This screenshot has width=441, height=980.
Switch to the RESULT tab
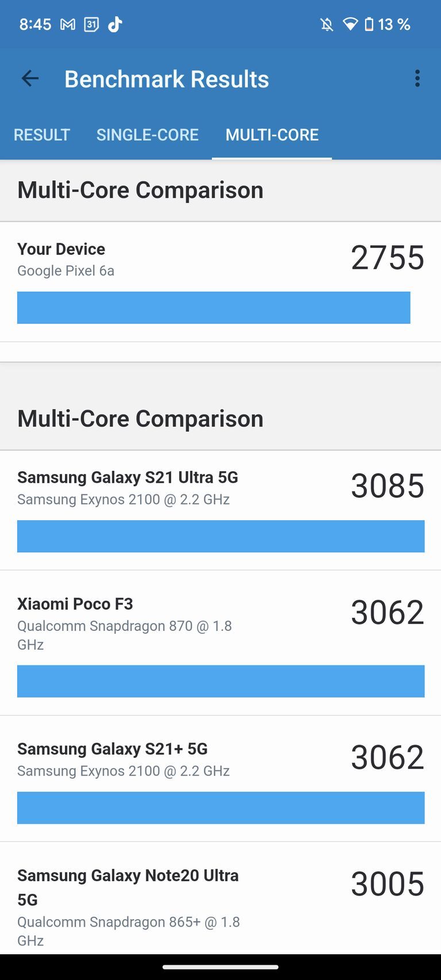point(41,135)
